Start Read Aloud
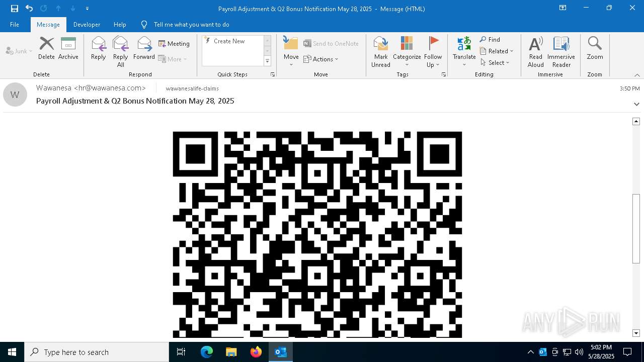This screenshot has width=644, height=362. coord(536,52)
